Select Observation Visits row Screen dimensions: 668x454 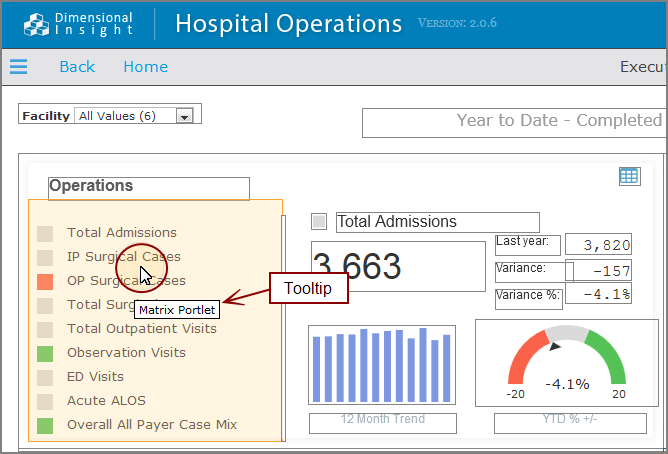pos(126,353)
